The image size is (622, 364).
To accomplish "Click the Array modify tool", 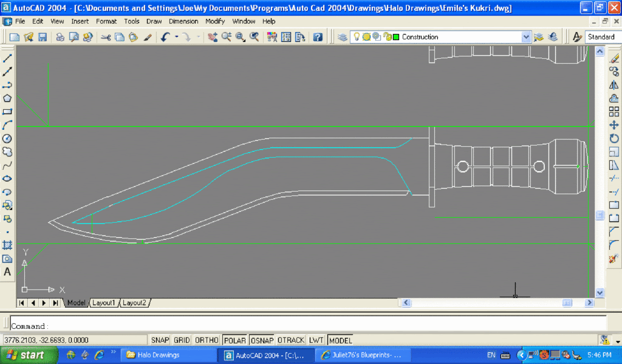I will click(614, 112).
